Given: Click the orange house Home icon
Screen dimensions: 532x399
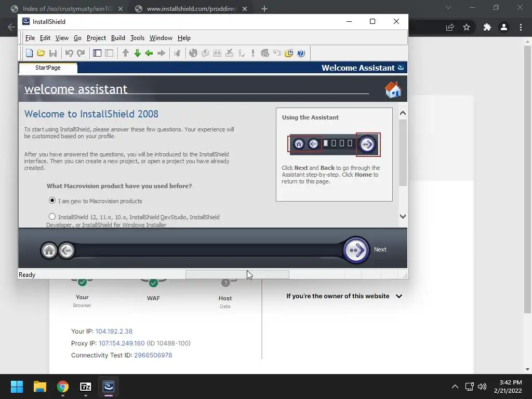Looking at the screenshot, I should pos(393,89).
